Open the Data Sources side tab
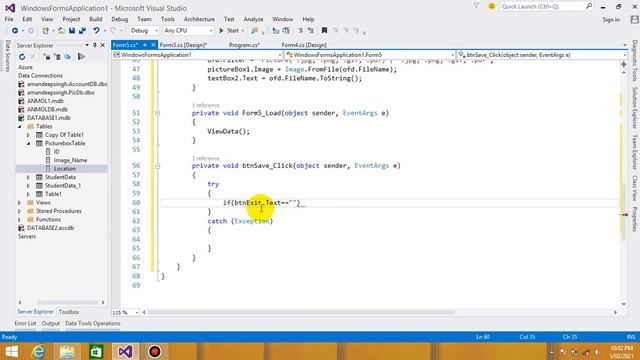The height and width of the screenshot is (360, 640). coord(7,56)
